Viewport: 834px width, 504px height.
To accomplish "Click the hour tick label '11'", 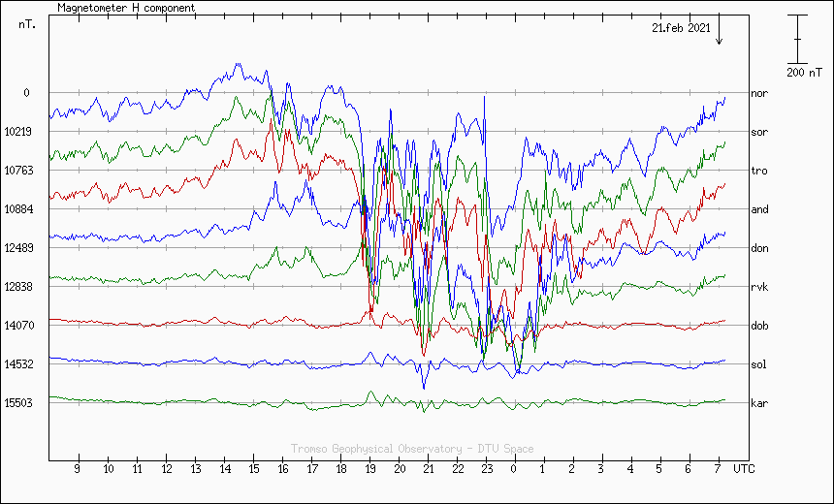I will tap(138, 469).
